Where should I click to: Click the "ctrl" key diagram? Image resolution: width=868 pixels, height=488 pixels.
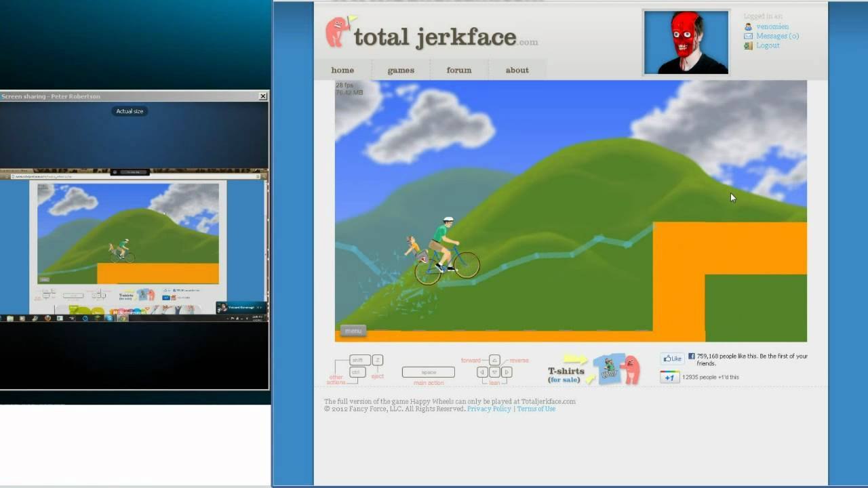pos(357,372)
